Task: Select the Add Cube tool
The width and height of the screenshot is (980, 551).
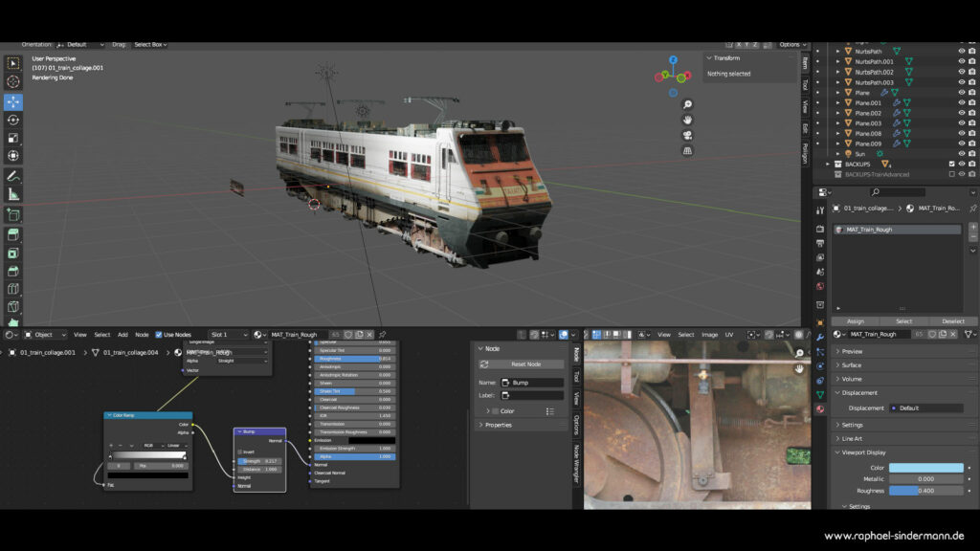Action: pyautogui.click(x=13, y=215)
